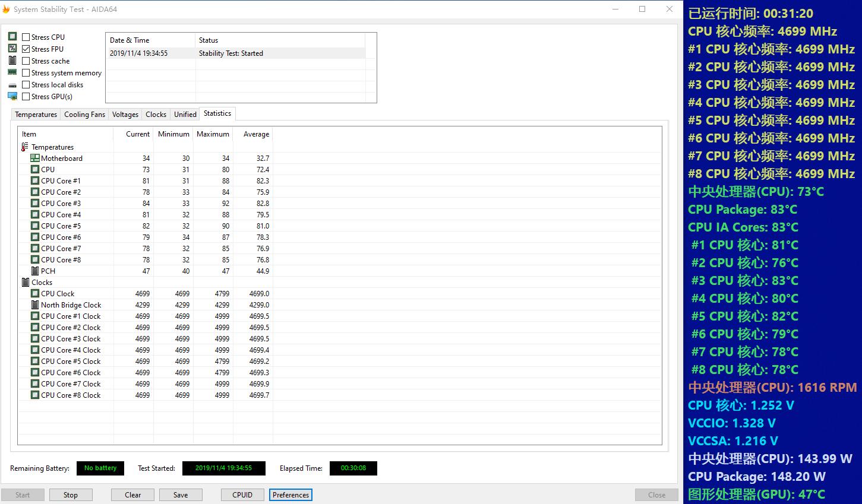Click the Stress cache chip icon
This screenshot has width=862, height=504.
(12, 61)
